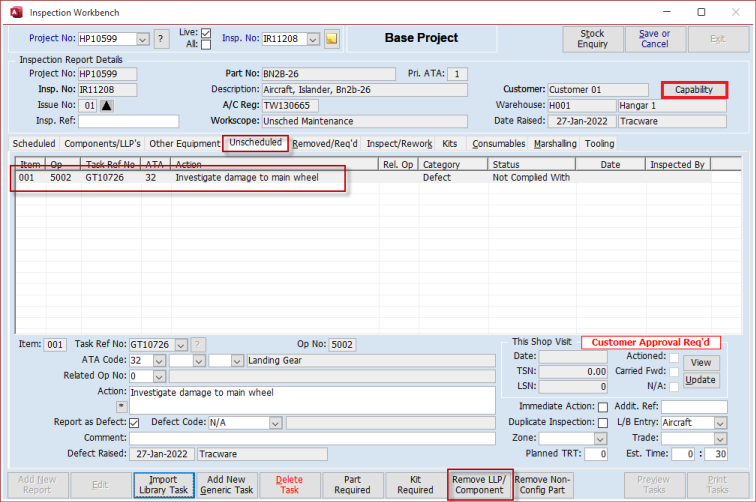Toggle the Report as Defect checkbox

pos(134,423)
